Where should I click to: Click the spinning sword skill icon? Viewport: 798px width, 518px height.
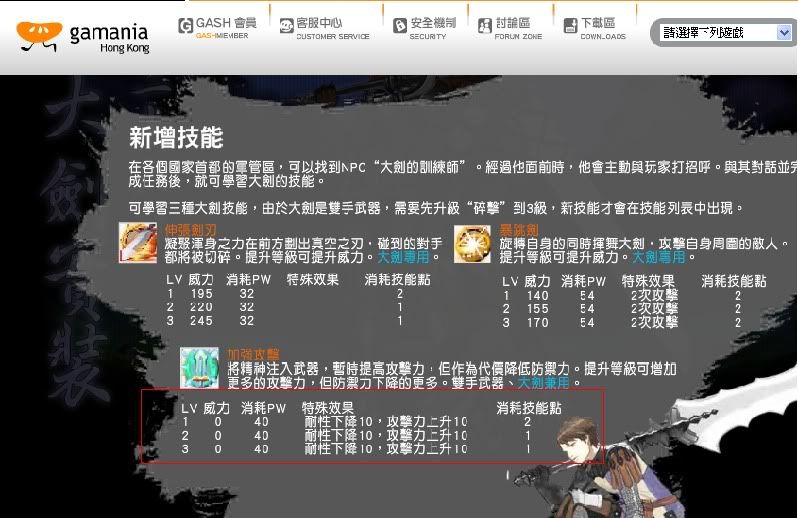tap(471, 243)
